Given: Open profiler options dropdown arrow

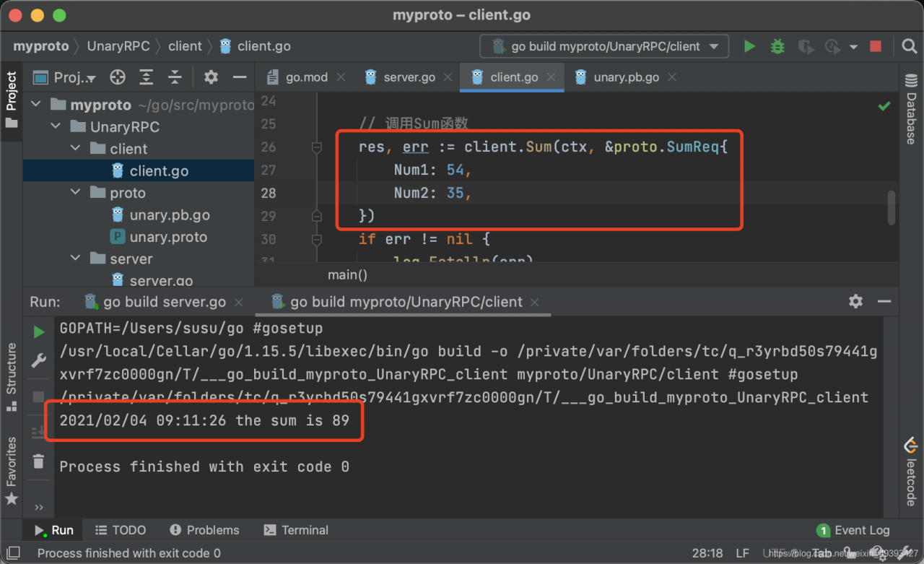Looking at the screenshot, I should pos(853,47).
